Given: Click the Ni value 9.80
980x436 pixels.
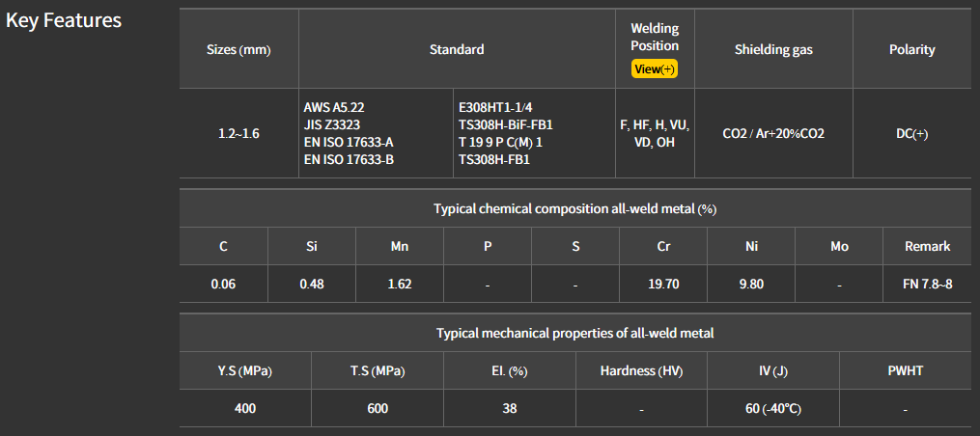Looking at the screenshot, I should point(750,285).
